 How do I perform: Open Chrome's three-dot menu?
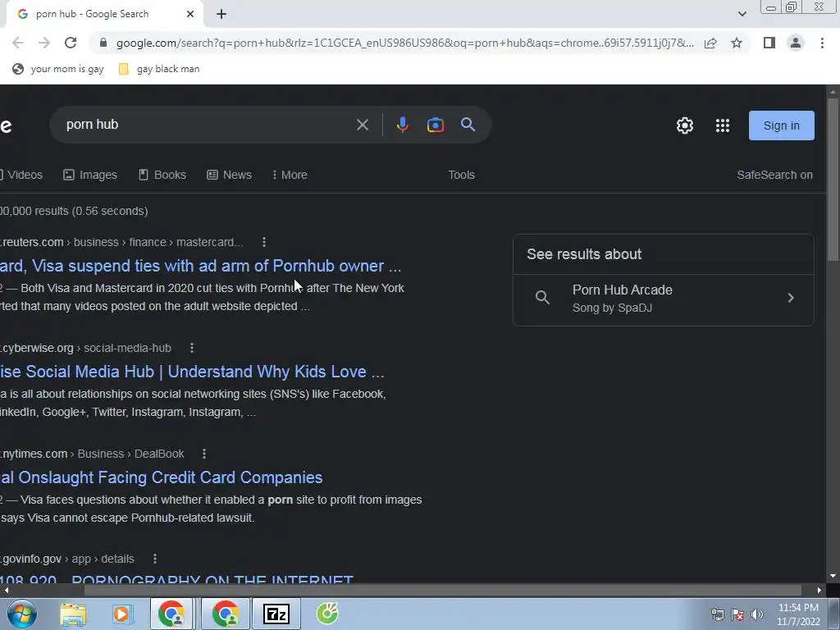pos(822,43)
